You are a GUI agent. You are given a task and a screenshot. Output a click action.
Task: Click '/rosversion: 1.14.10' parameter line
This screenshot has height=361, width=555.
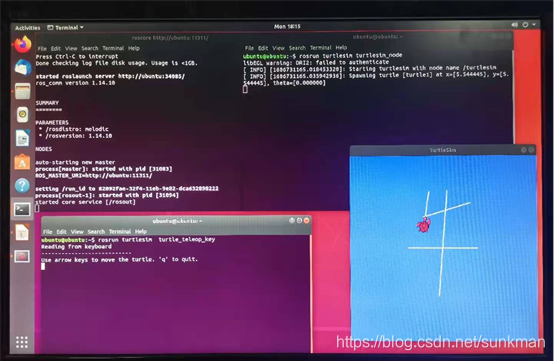point(75,136)
